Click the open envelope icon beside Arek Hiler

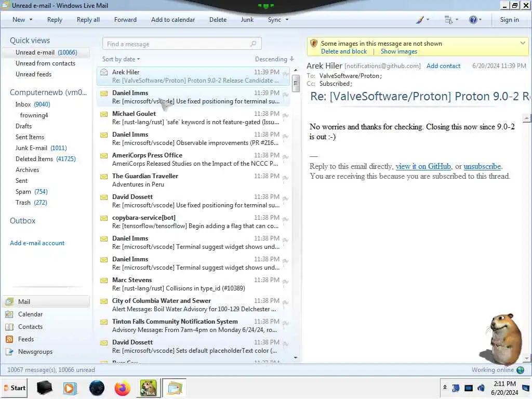click(x=104, y=72)
